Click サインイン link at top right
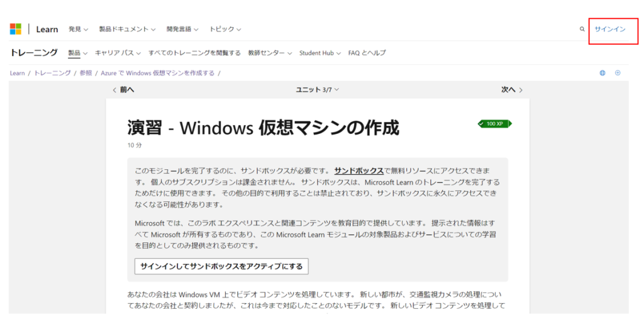The width and height of the screenshot is (644, 324). [610, 29]
